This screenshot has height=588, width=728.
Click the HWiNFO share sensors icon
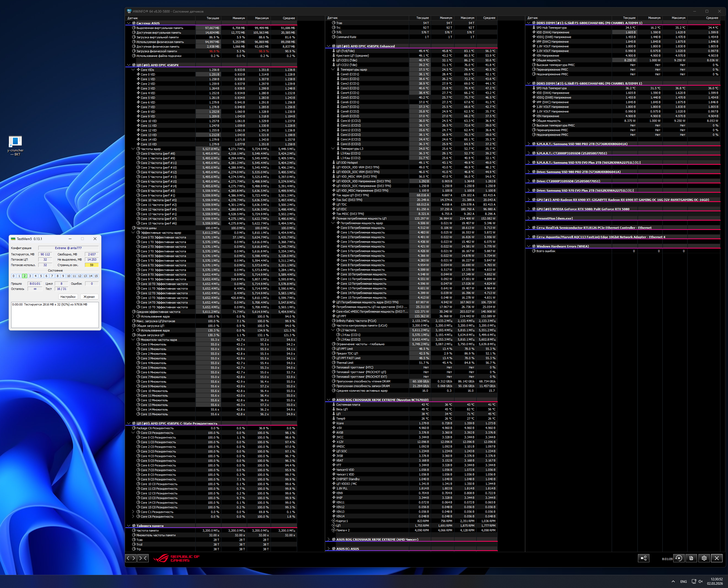[643, 558]
